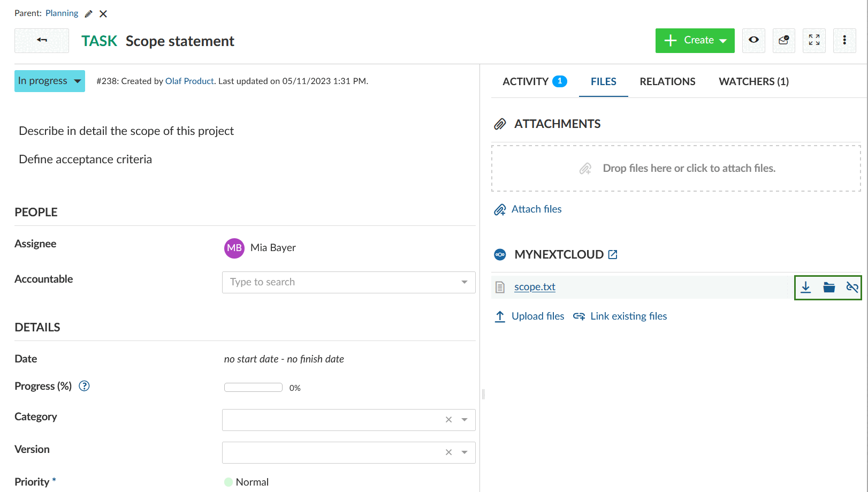The image size is (868, 492).
Task: Open the WATCHERS tab
Action: coord(753,81)
